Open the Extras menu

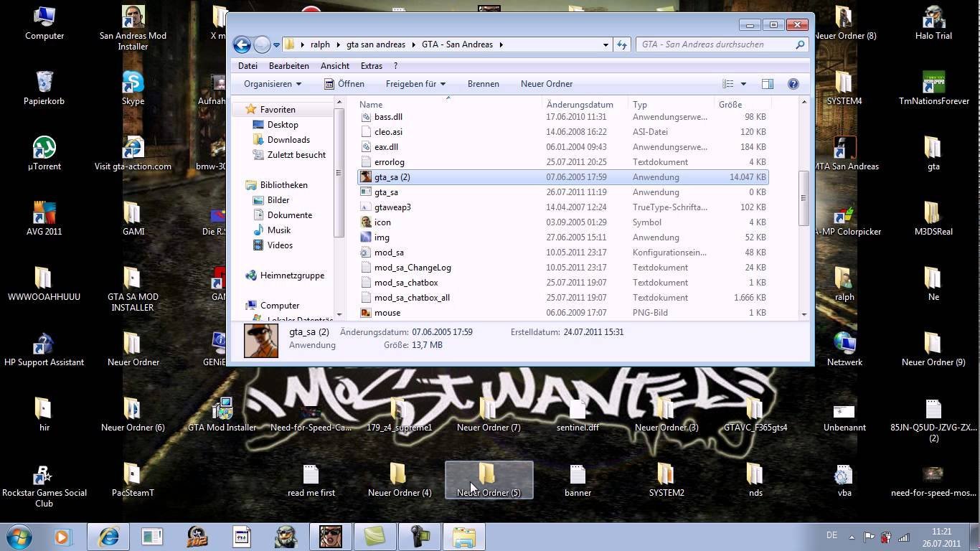click(371, 66)
